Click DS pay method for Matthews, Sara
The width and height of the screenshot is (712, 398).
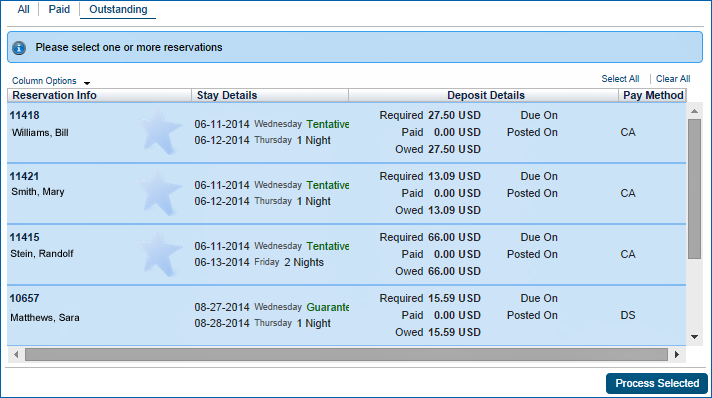(x=628, y=315)
